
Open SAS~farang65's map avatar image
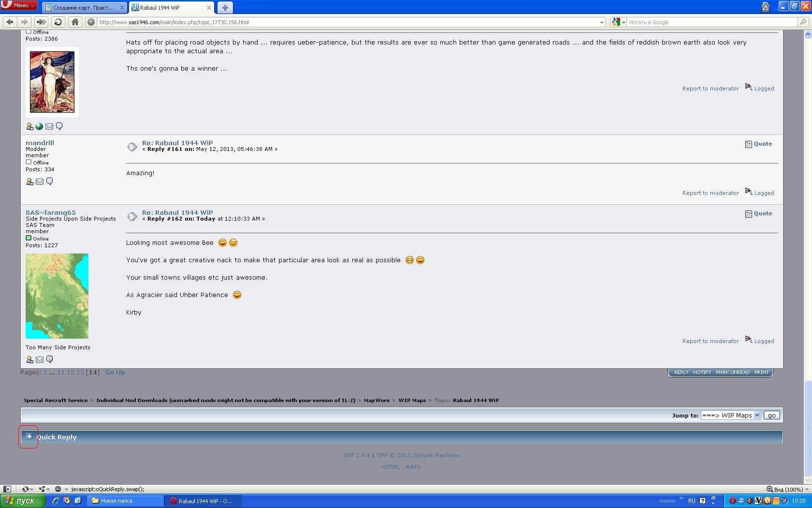click(57, 296)
